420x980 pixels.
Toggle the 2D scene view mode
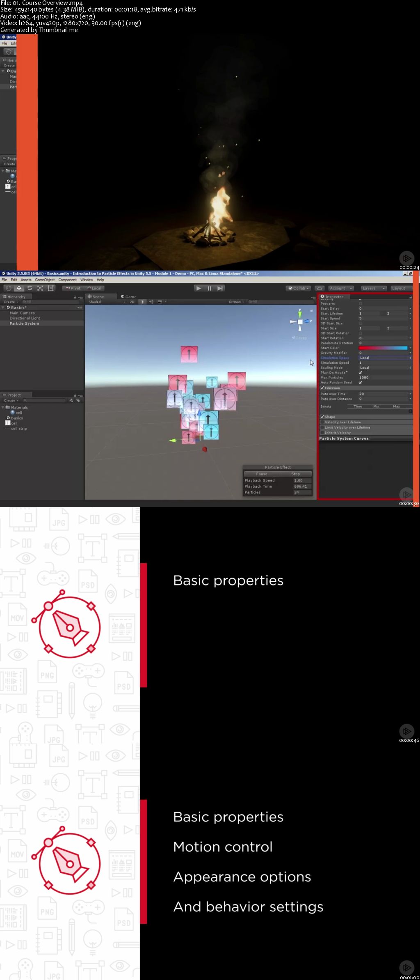click(x=132, y=302)
